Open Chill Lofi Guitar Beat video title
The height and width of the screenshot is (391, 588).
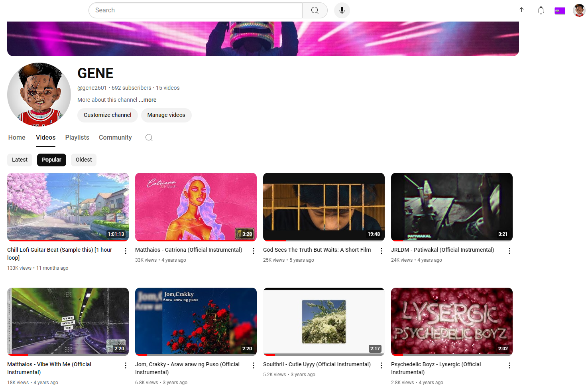[60, 254]
